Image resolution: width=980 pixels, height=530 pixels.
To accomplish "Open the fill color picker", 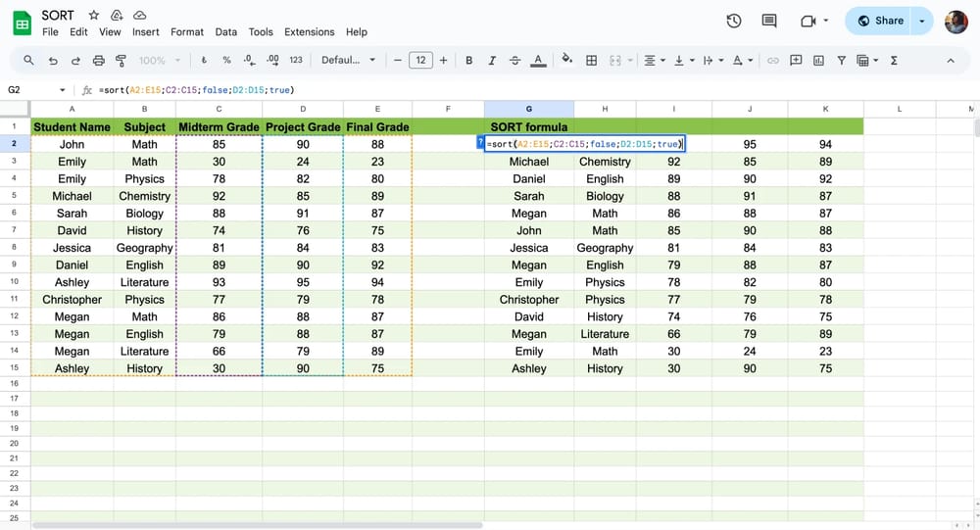I will pos(565,61).
